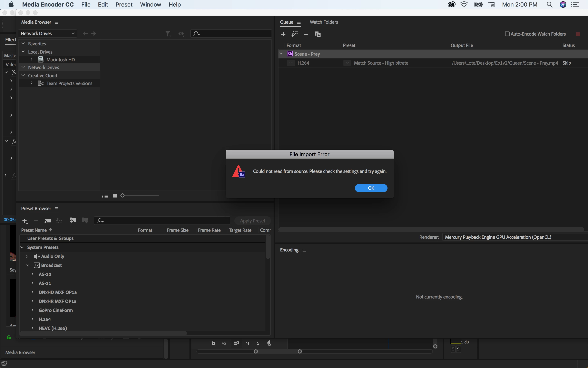
Task: Open Spotlight search in menu bar
Action: point(550,5)
